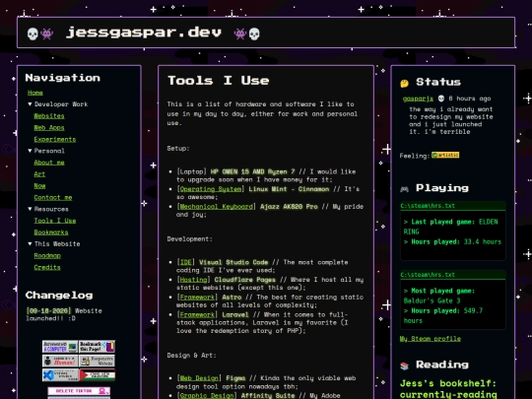Click the changelog date [09-18-2026]
The width and height of the screenshot is (532, 399).
[48, 310]
